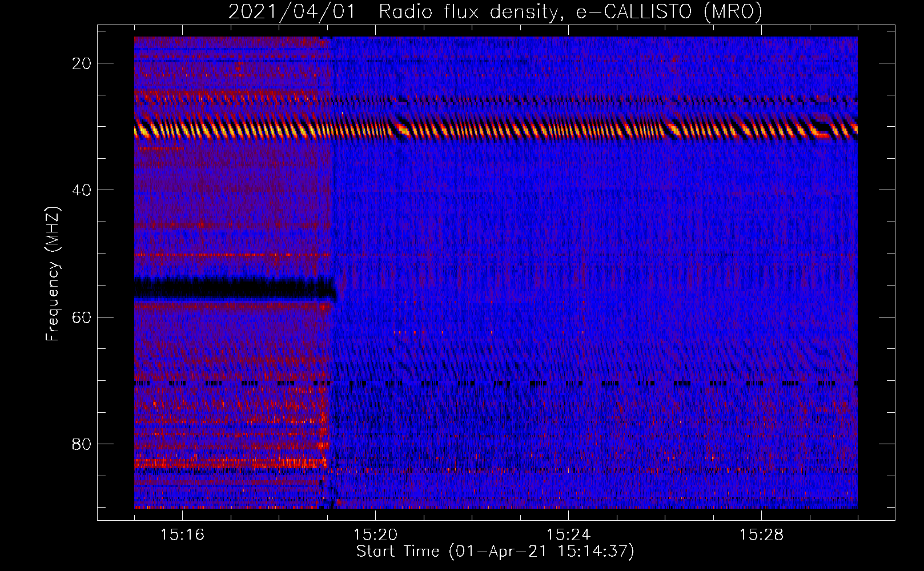The height and width of the screenshot is (571, 924).
Task: Click the 20 MHz frequency tick label
Action: [82, 63]
